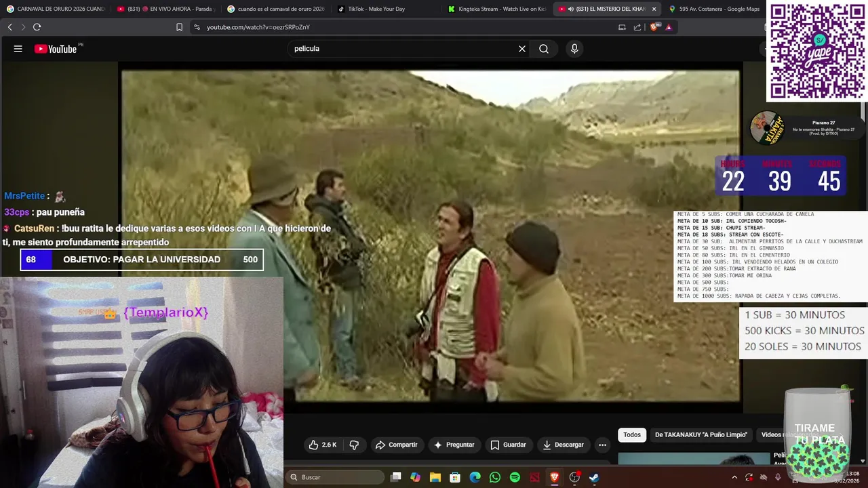This screenshot has height=488, width=868.
Task: Switch to EN VIVO AHORA Parada tab
Action: point(165,9)
